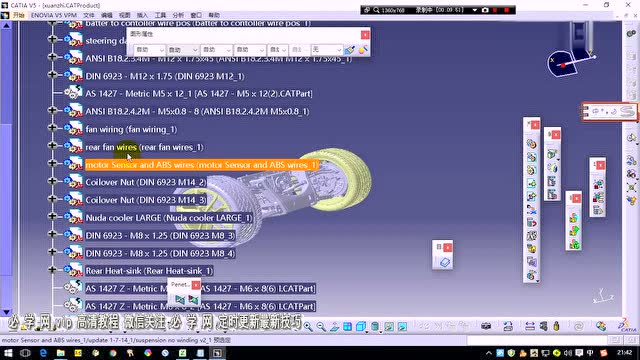Click the tree scrollbar down arrow
The width and height of the screenshot is (640, 360).
click(x=6, y=312)
